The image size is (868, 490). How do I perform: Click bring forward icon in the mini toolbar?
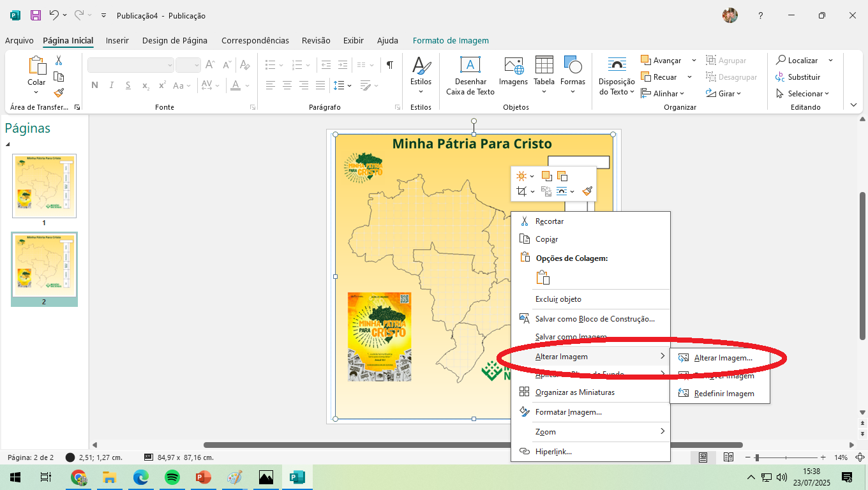(x=546, y=176)
